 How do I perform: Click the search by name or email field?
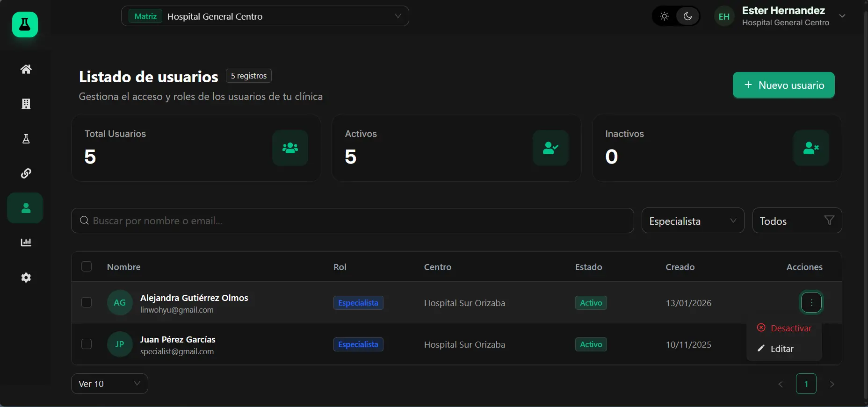tap(352, 221)
